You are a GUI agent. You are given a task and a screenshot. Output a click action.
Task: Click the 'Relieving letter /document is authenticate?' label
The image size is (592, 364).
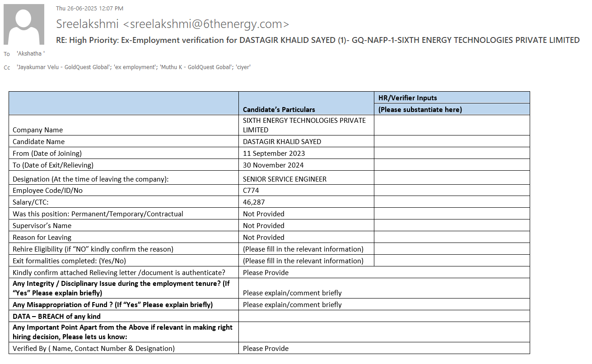(119, 273)
